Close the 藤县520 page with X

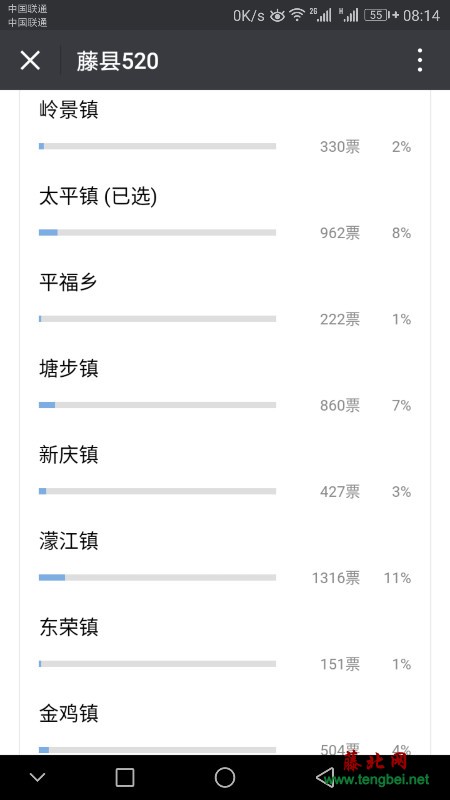(x=30, y=61)
